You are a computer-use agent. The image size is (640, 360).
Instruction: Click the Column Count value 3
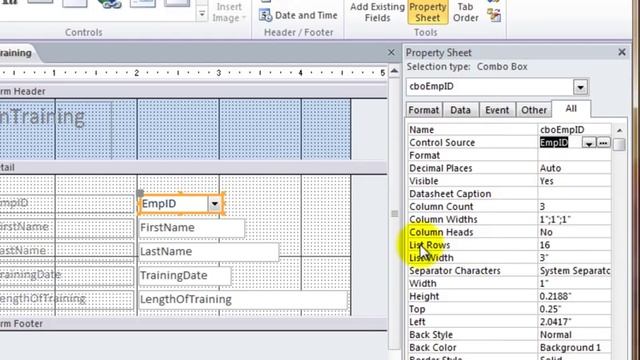pyautogui.click(x=574, y=207)
